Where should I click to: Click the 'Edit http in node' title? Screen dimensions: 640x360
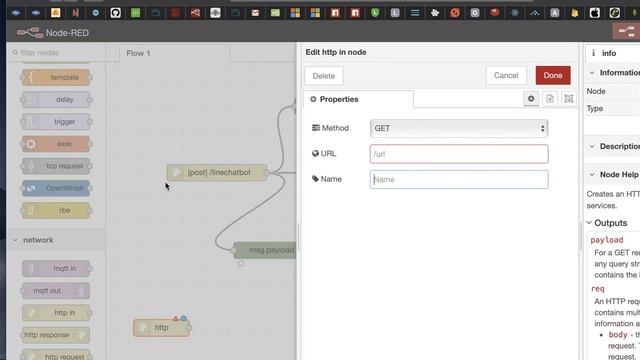click(x=336, y=52)
